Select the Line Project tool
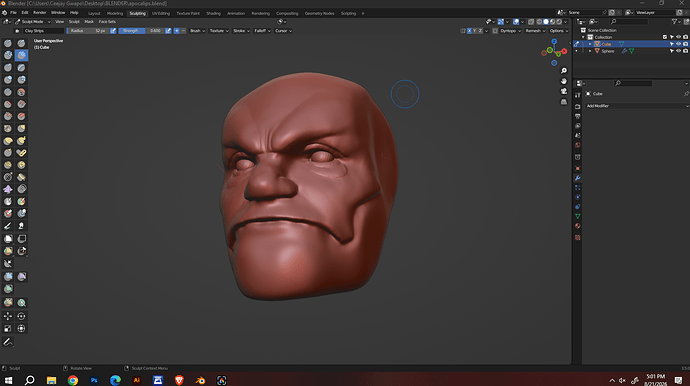 8,264
